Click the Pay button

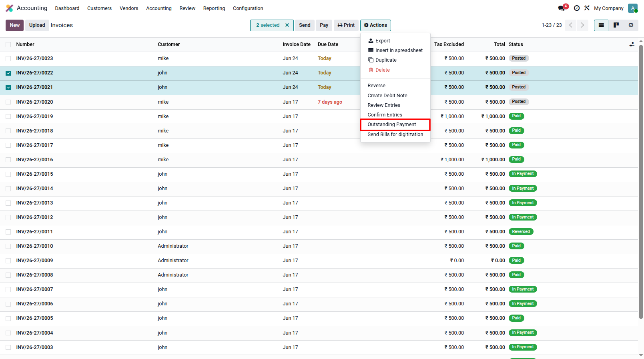(x=324, y=25)
